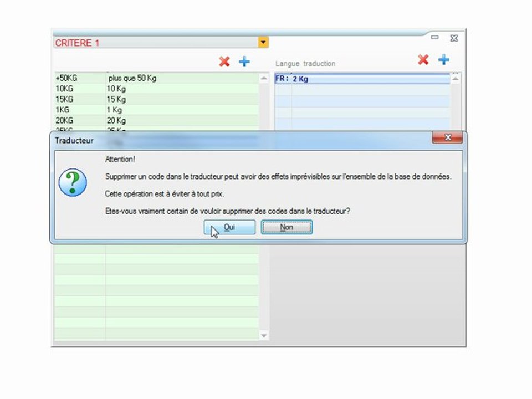The width and height of the screenshot is (532, 399).
Task: Add code with blue plus above code list
Action: pyautogui.click(x=244, y=62)
